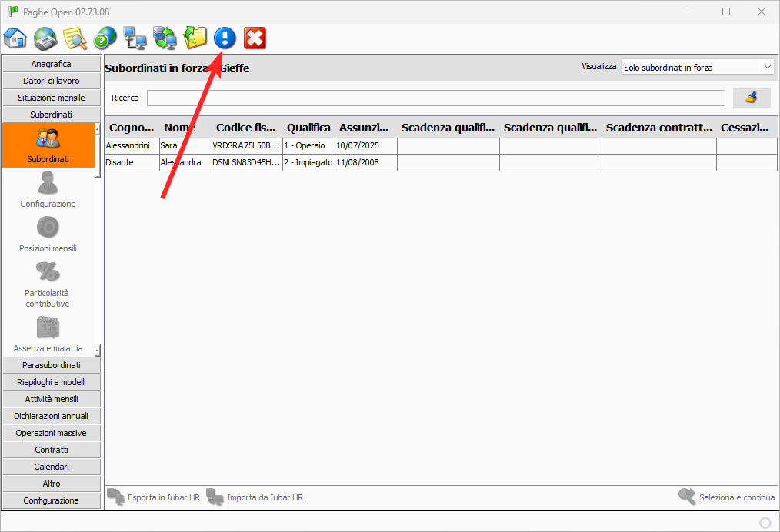Image resolution: width=780 pixels, height=532 pixels.
Task: Click the Ricerca search field
Action: pos(435,98)
